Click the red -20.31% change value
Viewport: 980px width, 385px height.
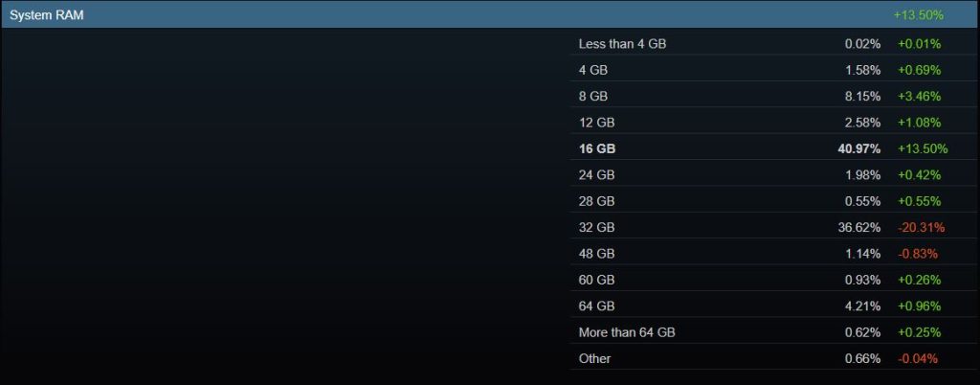click(920, 227)
